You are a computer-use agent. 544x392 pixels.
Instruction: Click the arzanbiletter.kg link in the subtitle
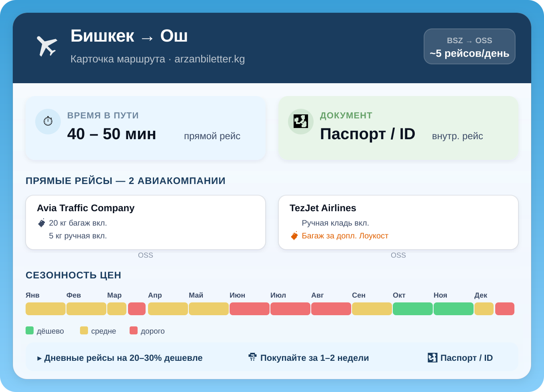click(210, 59)
